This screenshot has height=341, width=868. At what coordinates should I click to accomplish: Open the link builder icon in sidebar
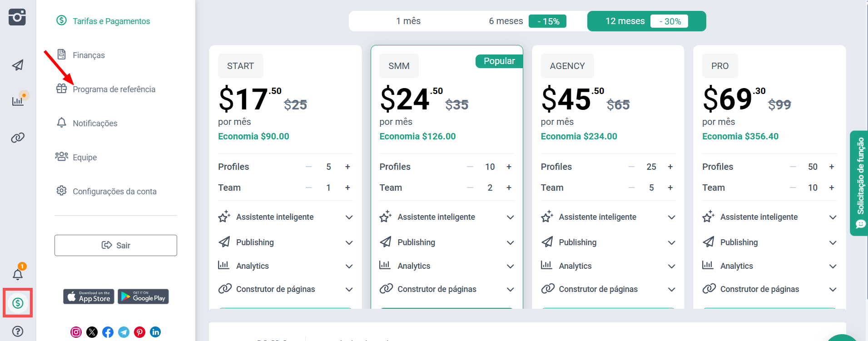[18, 138]
